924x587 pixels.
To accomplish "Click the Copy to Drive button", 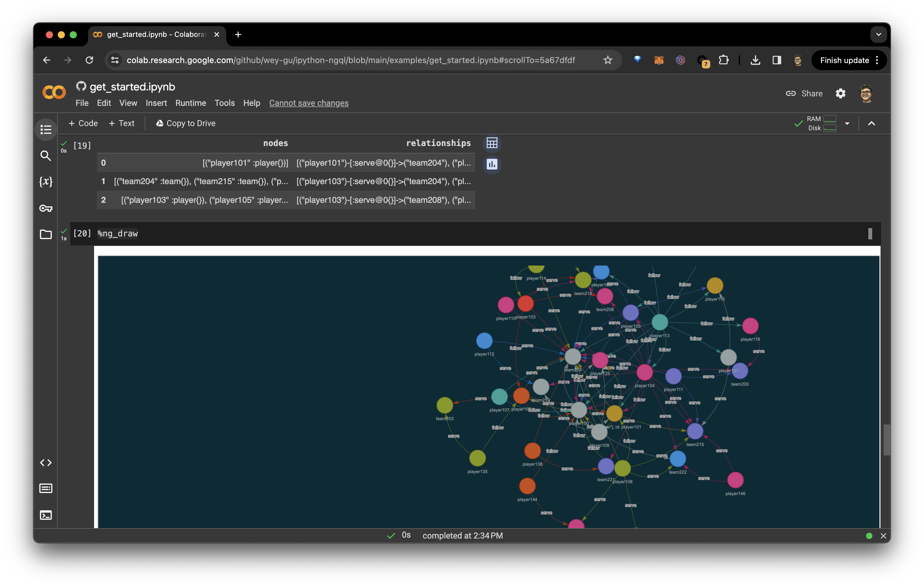I will pos(186,123).
